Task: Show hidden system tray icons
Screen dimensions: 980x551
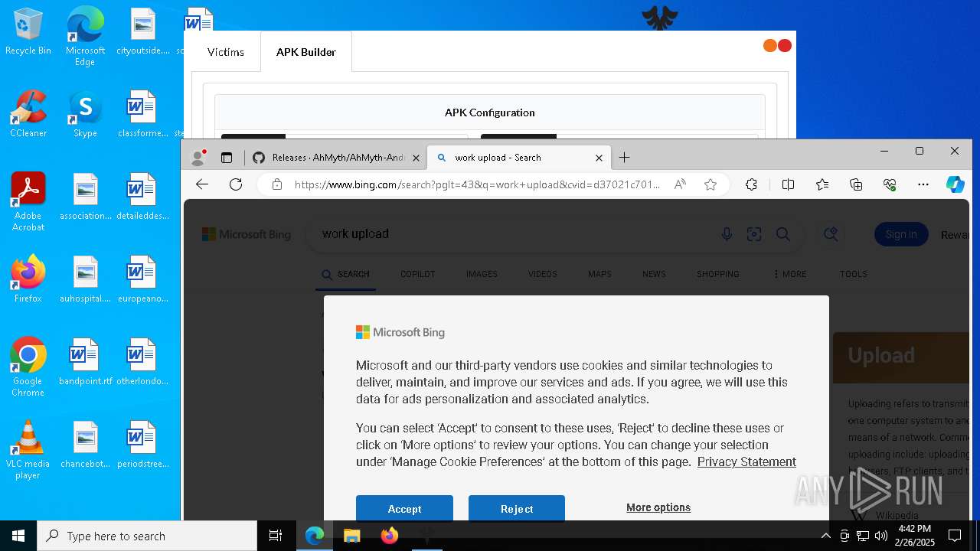Action: click(825, 536)
